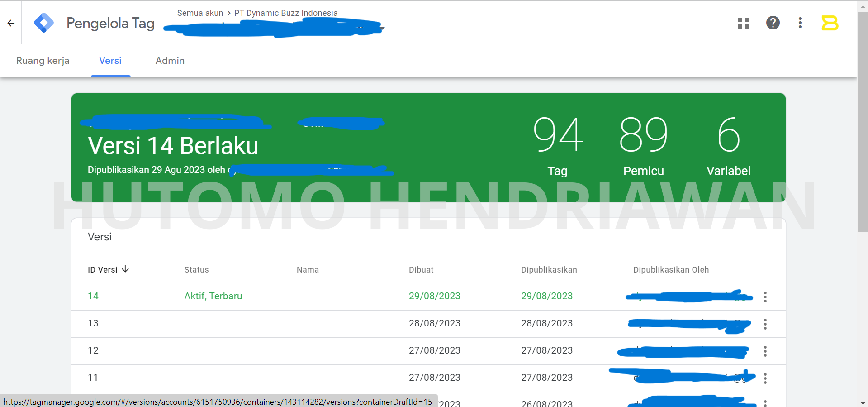868x407 pixels.
Task: Open three-dot menu for version 14
Action: coord(765,297)
